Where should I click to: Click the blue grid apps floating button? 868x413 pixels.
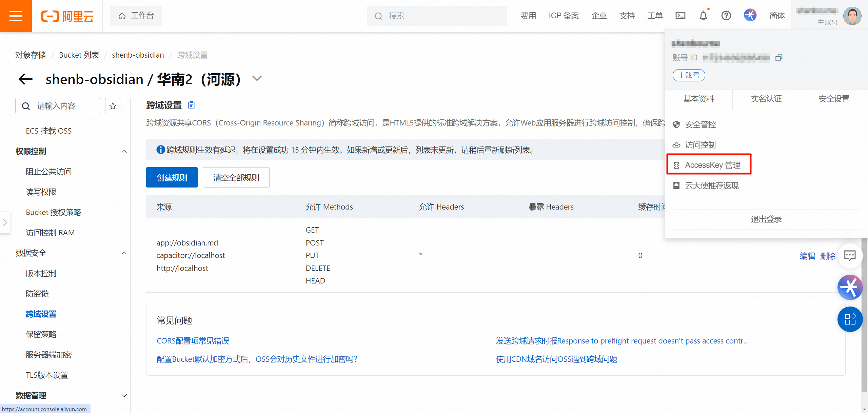(x=850, y=319)
